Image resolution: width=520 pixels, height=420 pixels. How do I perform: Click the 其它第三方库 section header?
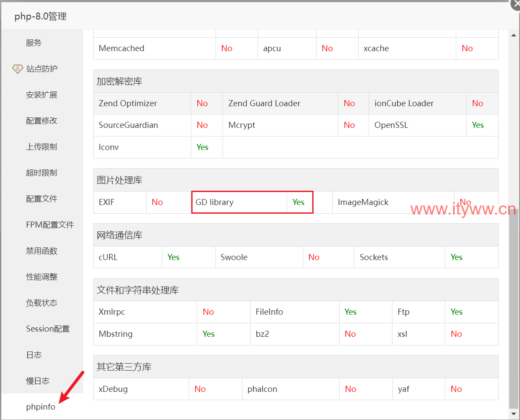pos(296,367)
